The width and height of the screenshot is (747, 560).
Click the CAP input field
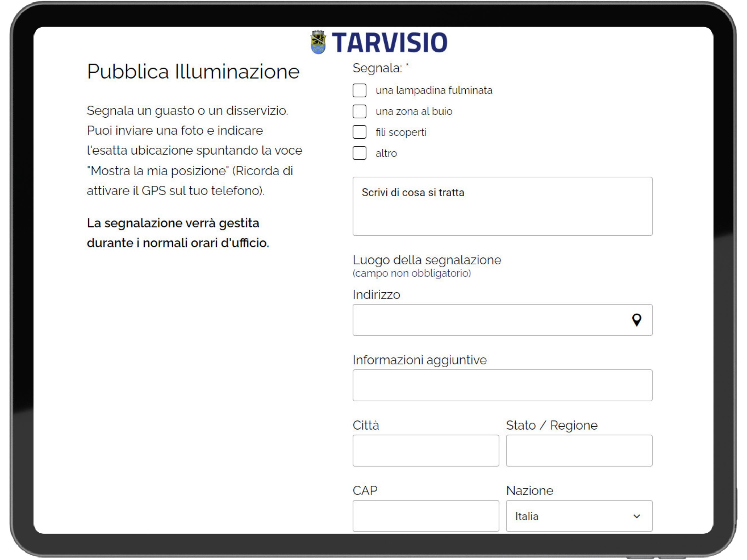pyautogui.click(x=426, y=516)
